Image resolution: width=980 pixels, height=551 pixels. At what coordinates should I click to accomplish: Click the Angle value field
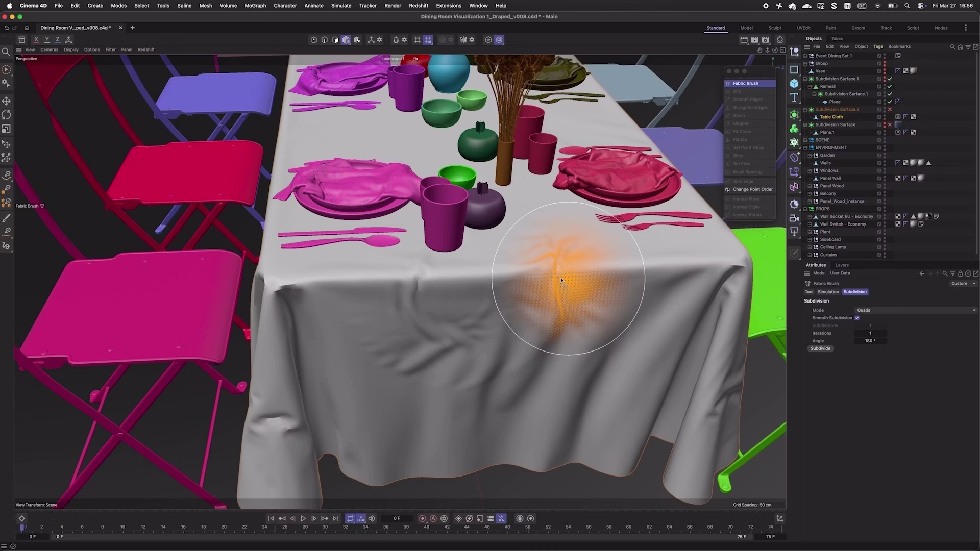coord(870,341)
